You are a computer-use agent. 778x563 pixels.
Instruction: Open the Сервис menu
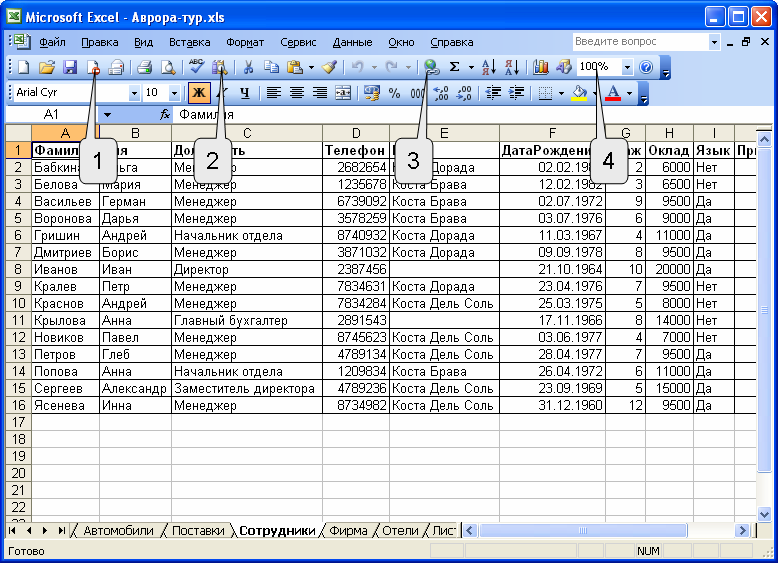(298, 42)
